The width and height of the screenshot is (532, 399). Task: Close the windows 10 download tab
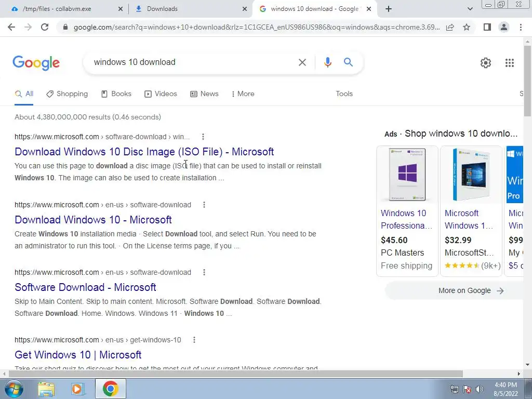click(369, 9)
